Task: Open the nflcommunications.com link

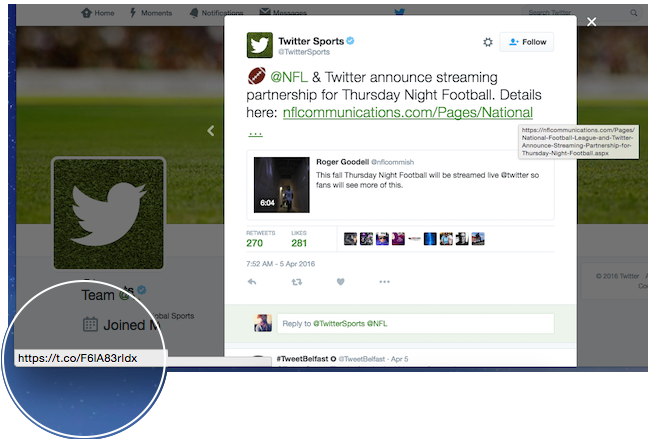Action: 408,113
